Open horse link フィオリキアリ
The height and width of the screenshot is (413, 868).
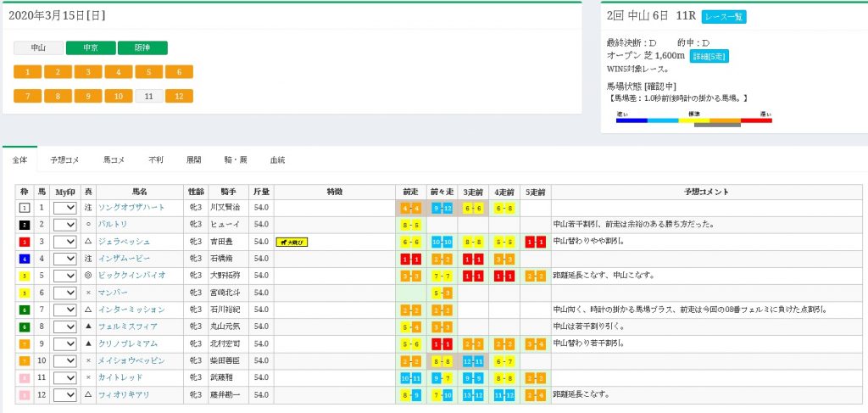tap(124, 395)
